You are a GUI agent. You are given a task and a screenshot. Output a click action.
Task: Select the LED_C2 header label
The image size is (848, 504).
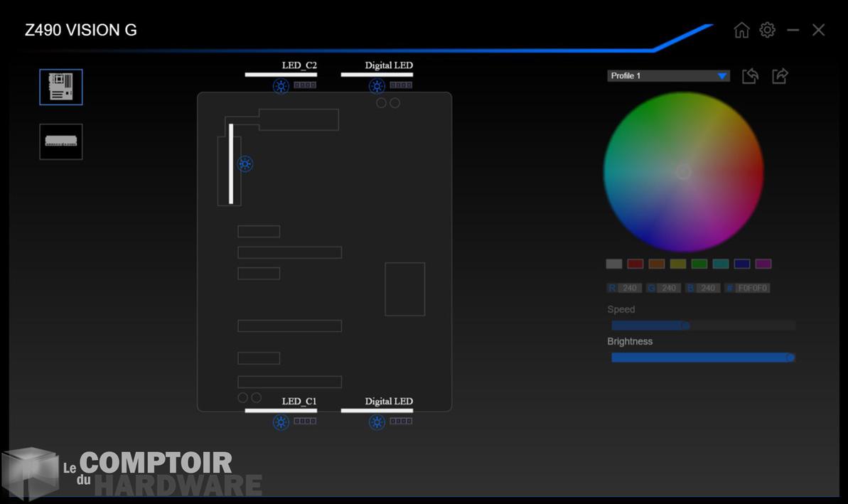pos(299,65)
